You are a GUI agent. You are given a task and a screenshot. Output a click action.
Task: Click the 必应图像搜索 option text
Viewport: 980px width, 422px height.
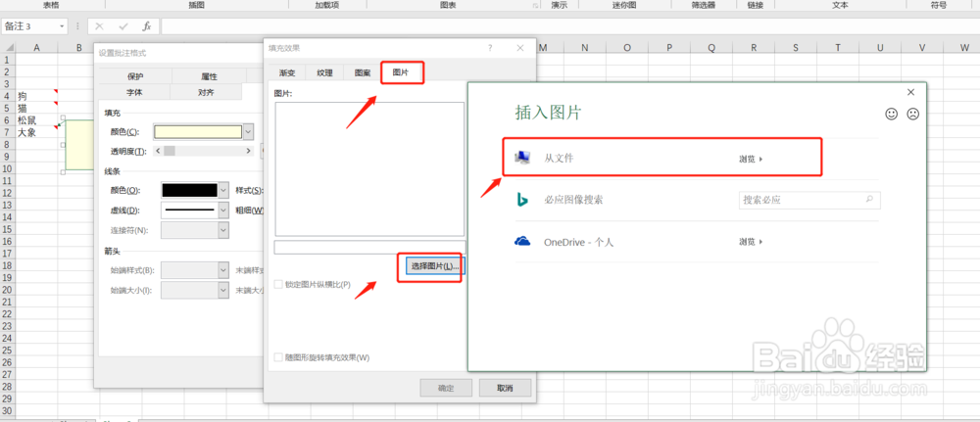point(573,200)
